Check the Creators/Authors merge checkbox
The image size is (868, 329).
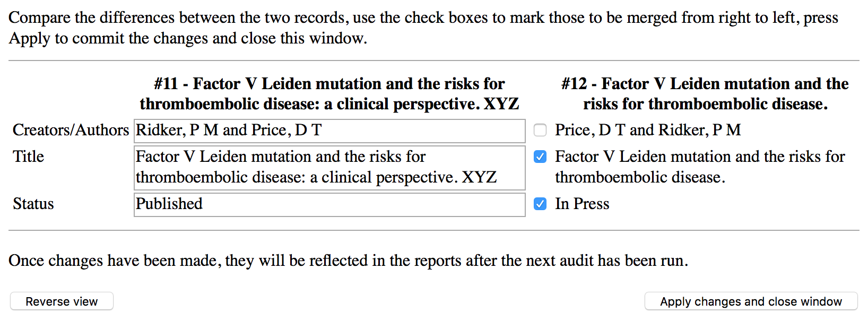tap(540, 130)
